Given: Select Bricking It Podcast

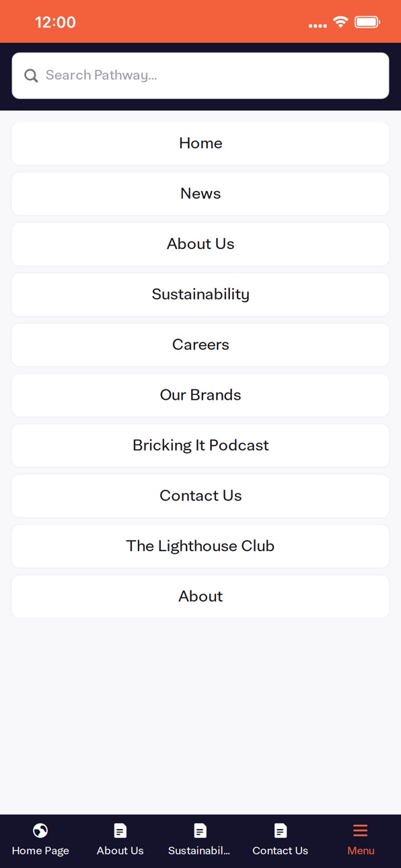Looking at the screenshot, I should [200, 445].
